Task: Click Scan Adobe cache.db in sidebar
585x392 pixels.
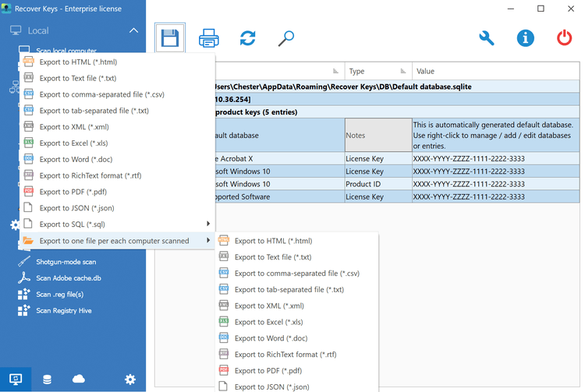Action: [x=68, y=278]
